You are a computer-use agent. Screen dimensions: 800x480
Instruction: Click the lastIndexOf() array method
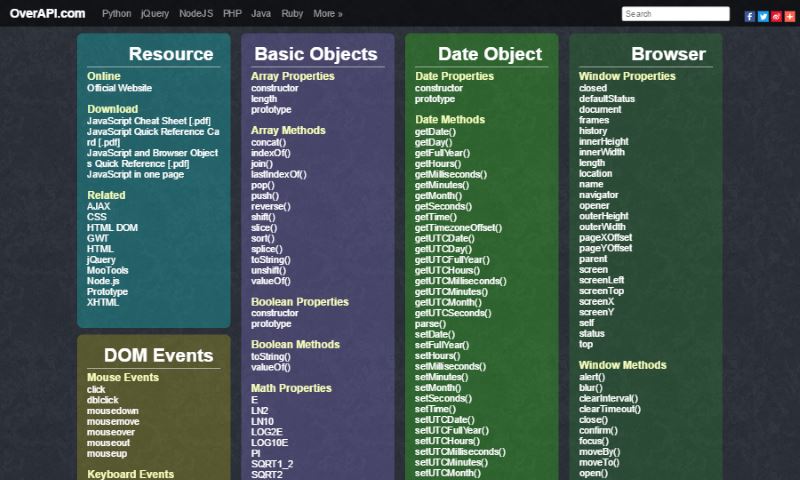[x=278, y=174]
